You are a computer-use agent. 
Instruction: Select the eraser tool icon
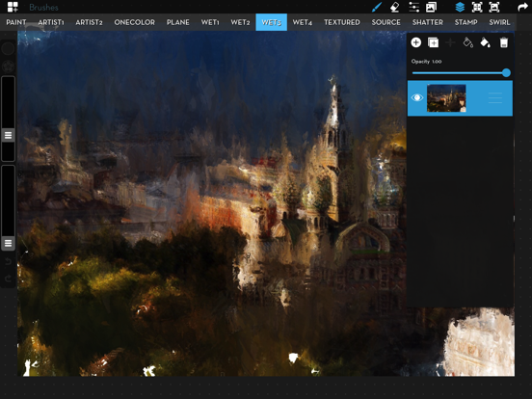(x=394, y=7)
